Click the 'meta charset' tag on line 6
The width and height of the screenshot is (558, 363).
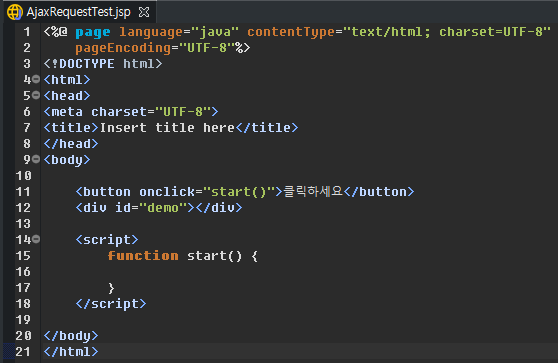click(x=131, y=112)
